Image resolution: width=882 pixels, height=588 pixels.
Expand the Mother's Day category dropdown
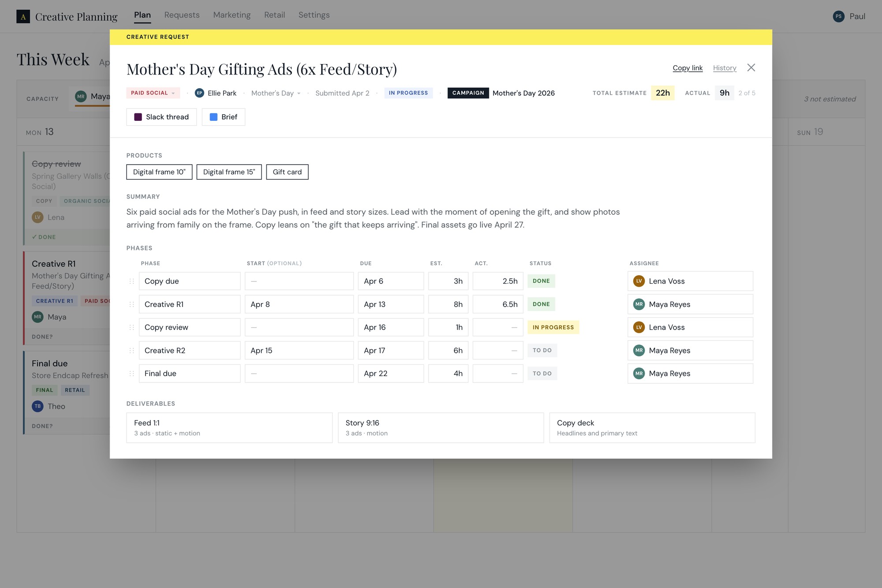(276, 93)
